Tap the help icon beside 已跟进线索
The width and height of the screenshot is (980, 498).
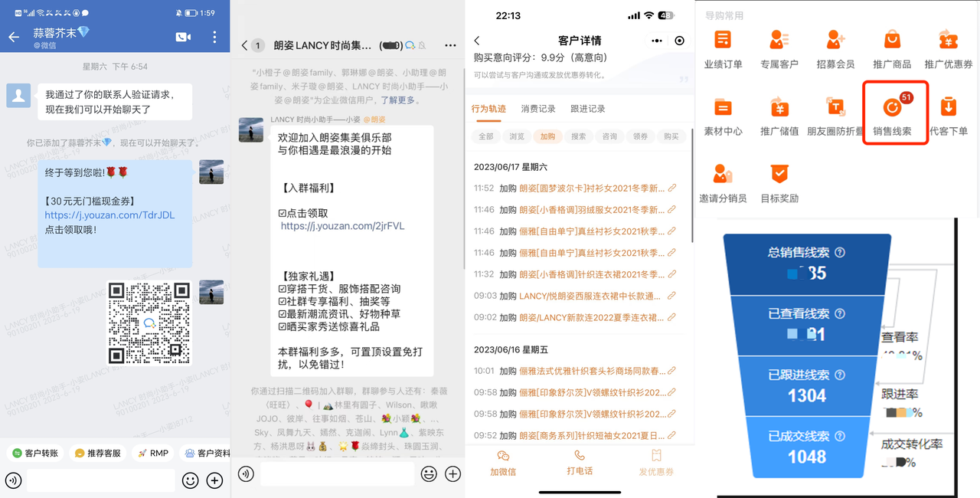(840, 375)
